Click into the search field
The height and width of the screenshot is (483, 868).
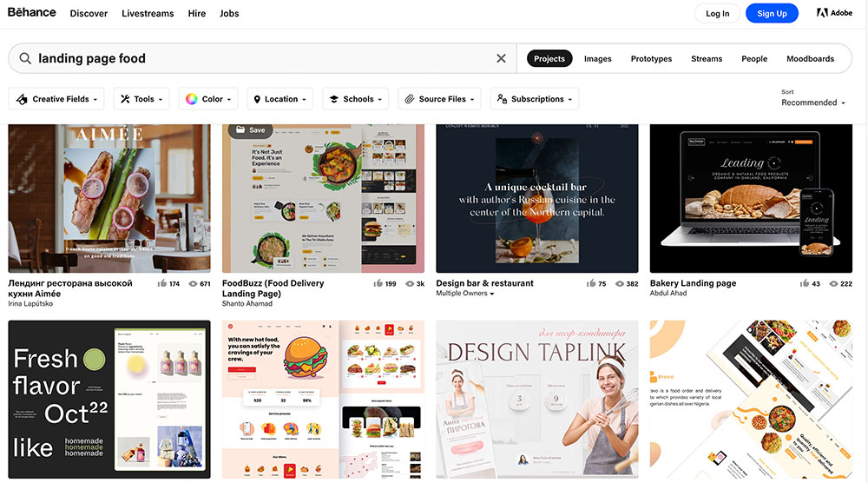click(263, 58)
